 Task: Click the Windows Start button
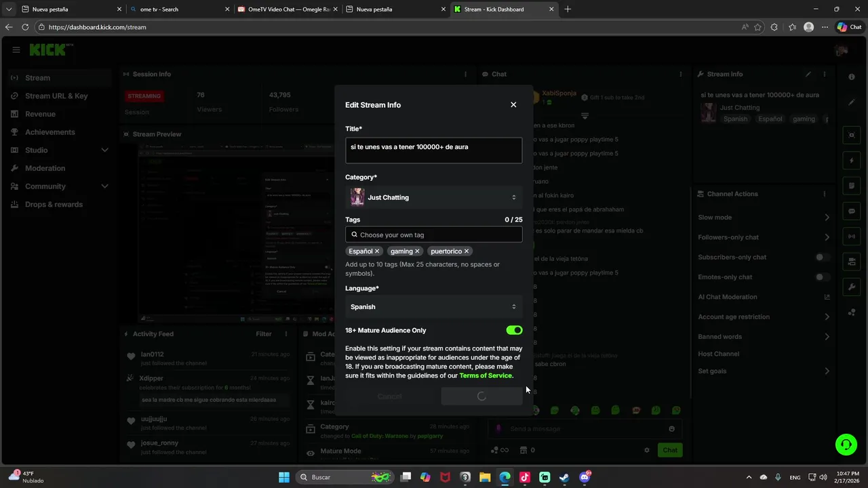(284, 477)
